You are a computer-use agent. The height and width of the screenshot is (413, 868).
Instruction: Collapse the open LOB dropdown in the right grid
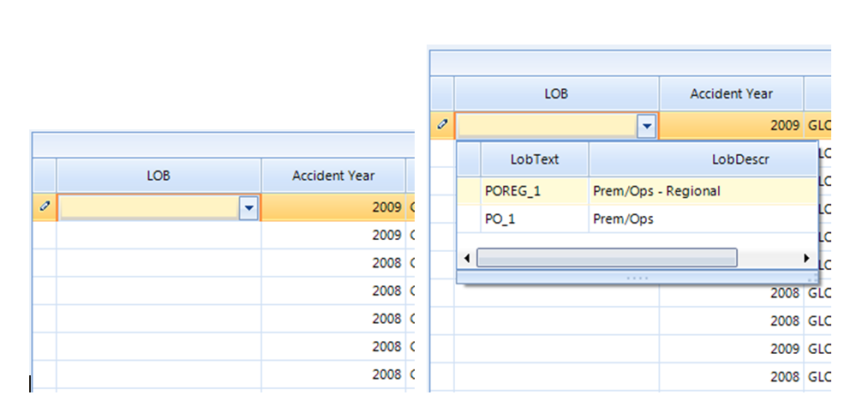pos(647,126)
